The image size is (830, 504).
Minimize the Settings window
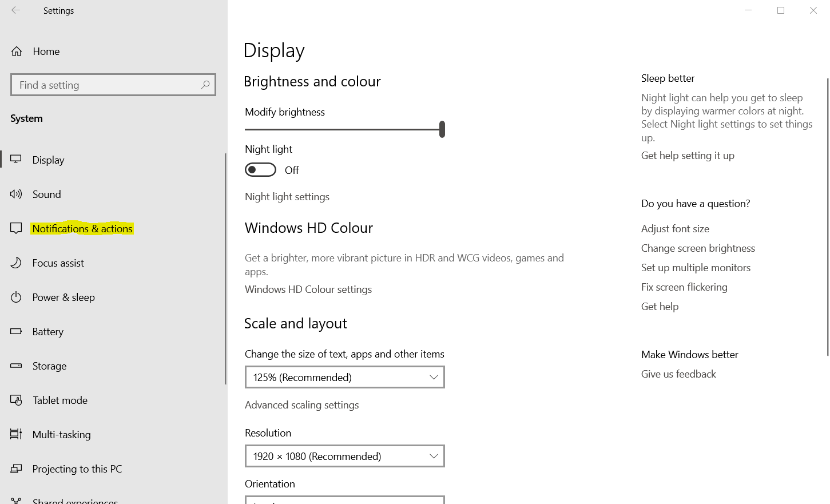click(748, 10)
